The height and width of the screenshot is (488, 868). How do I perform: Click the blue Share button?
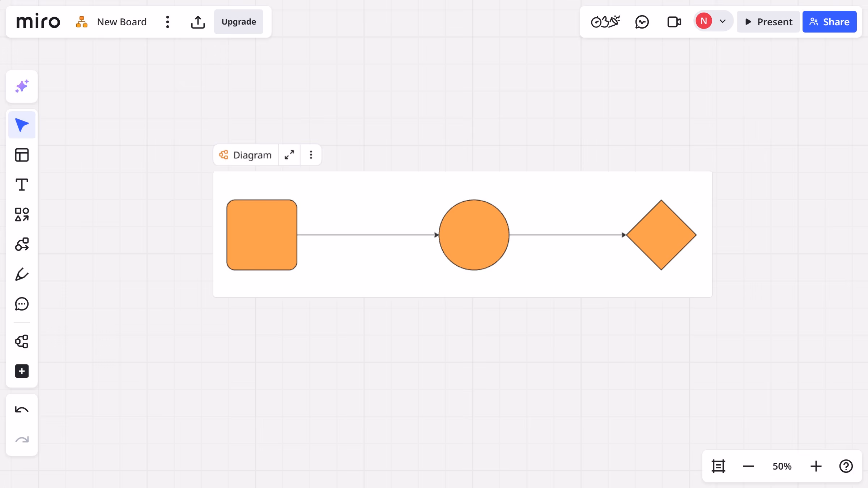click(x=829, y=22)
